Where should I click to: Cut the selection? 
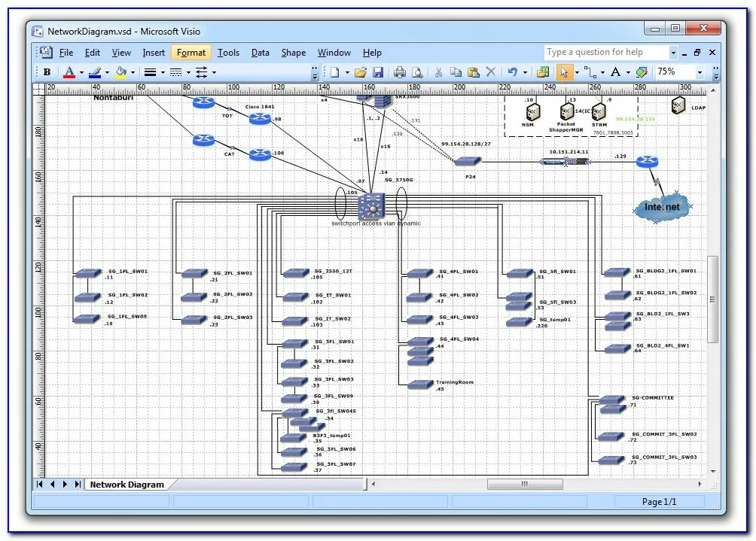[438, 72]
